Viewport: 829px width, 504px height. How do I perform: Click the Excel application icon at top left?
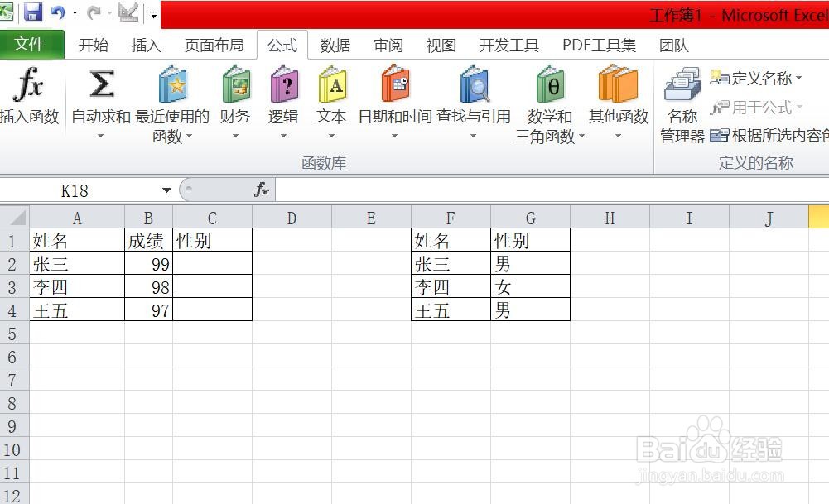pyautogui.click(x=7, y=11)
